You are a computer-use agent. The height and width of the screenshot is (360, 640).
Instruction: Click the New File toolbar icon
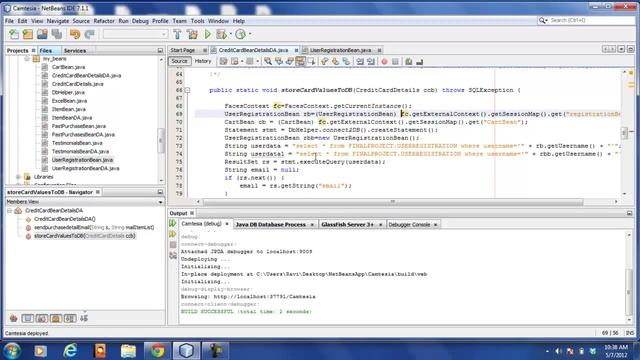[14, 35]
